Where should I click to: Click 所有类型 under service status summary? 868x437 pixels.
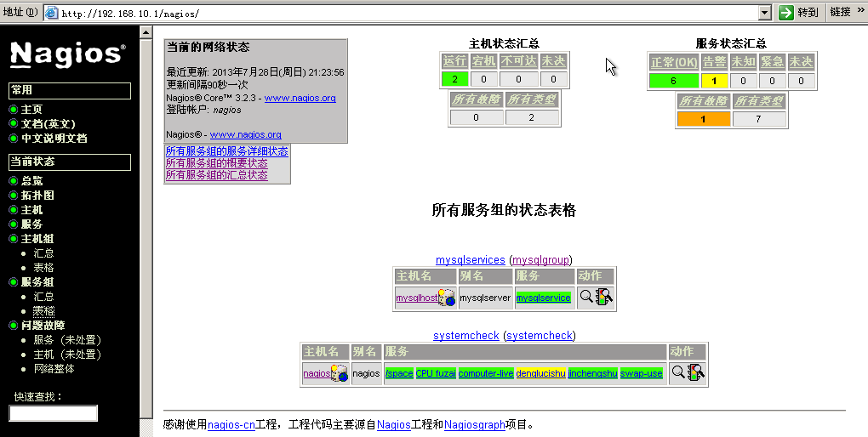pos(759,101)
